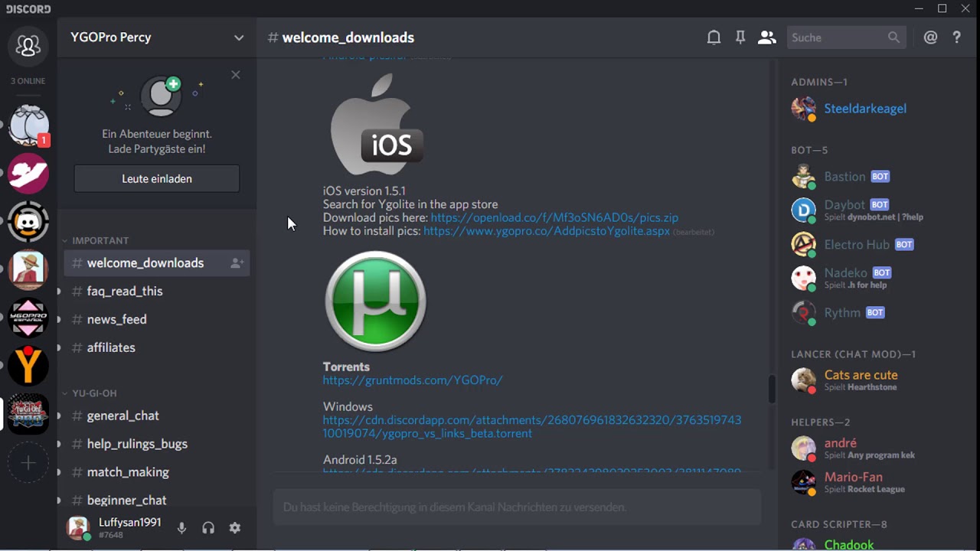Open user settings gear
The width and height of the screenshot is (980, 551).
235,528
